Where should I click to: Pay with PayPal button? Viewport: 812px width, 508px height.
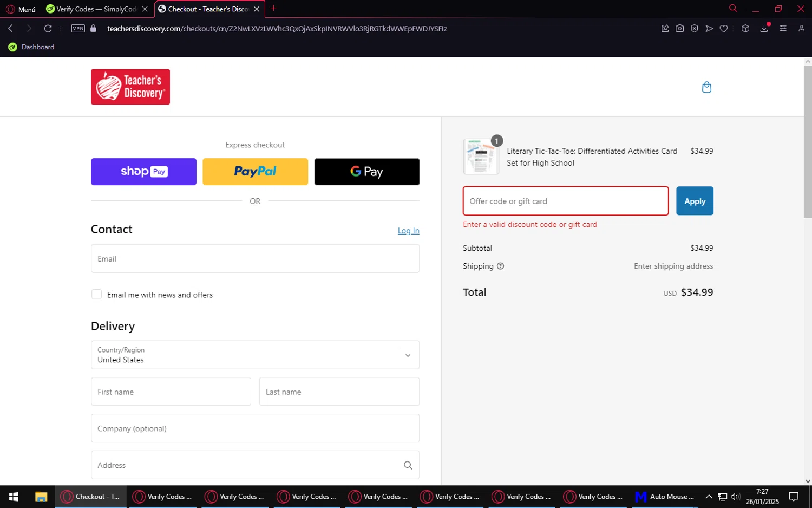point(255,172)
